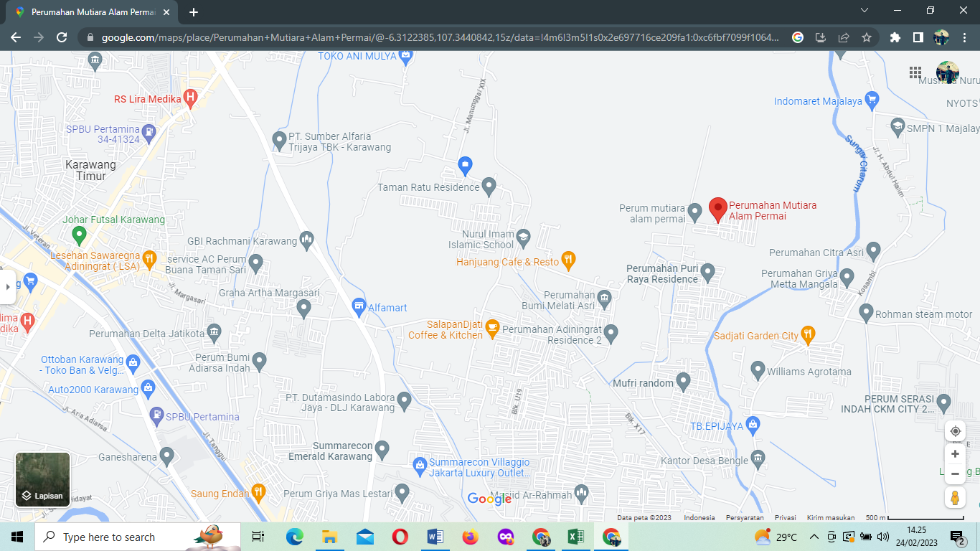Click the TB.EPIJAYA shop marker
980x551 pixels.
[x=753, y=425]
